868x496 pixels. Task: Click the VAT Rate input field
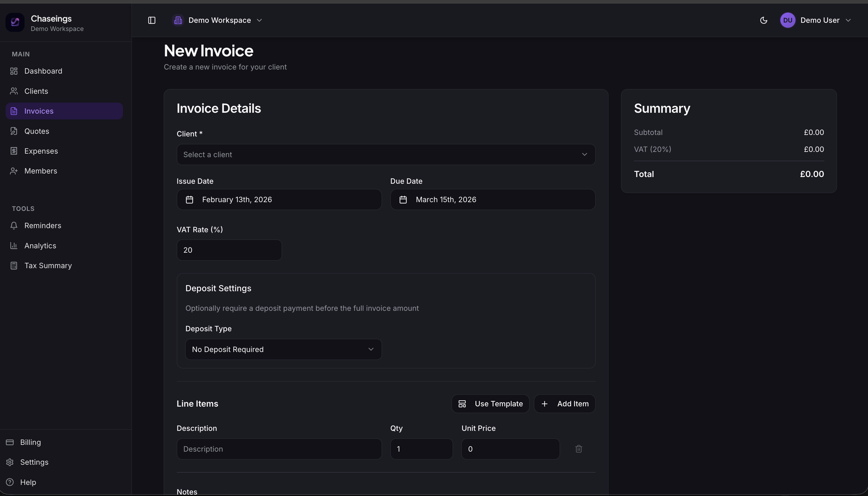(229, 250)
